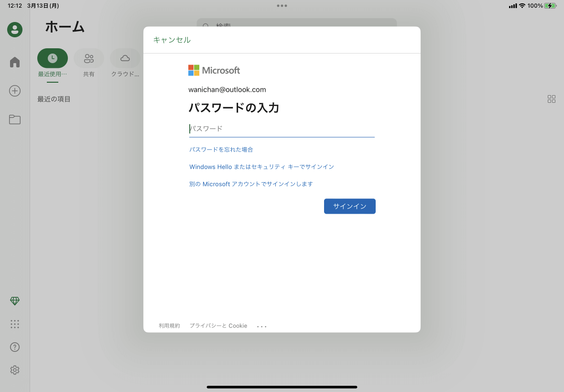
Task: Open the system multitasking dots at top center
Action: [282, 5]
